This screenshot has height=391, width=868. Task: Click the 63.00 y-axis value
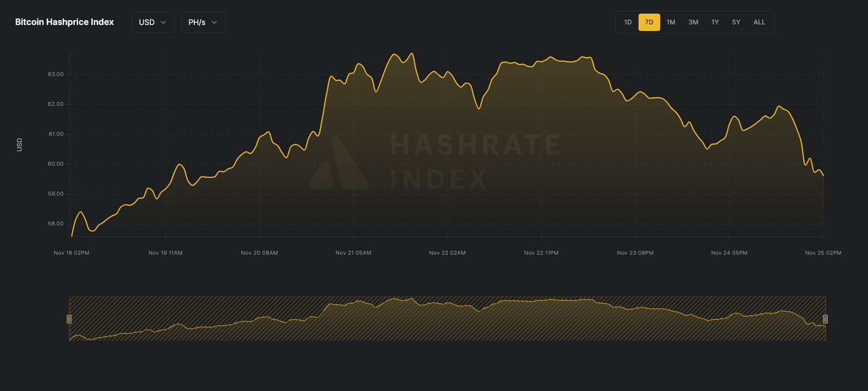(x=56, y=74)
